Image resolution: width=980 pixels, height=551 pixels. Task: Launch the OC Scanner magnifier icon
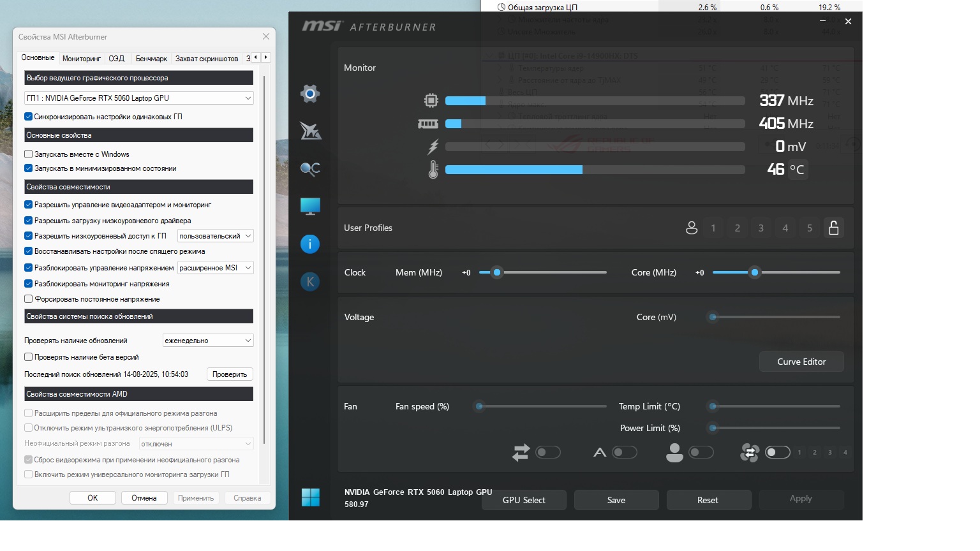[x=310, y=169]
